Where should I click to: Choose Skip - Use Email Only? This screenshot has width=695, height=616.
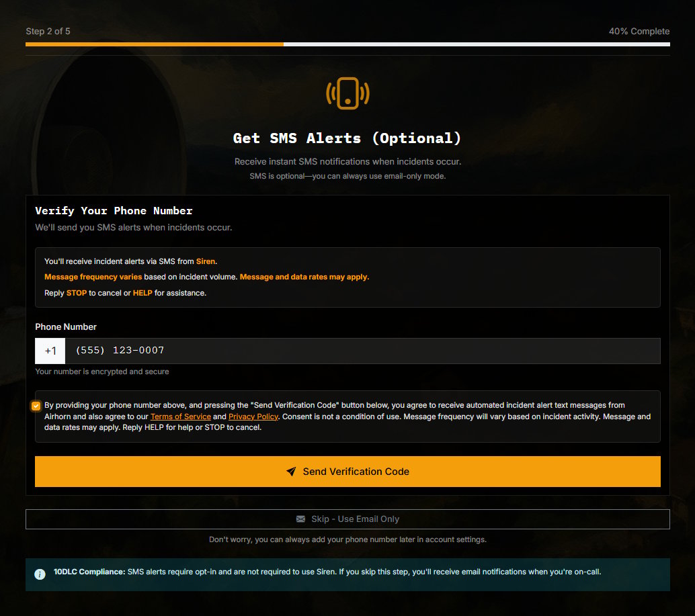pos(347,519)
